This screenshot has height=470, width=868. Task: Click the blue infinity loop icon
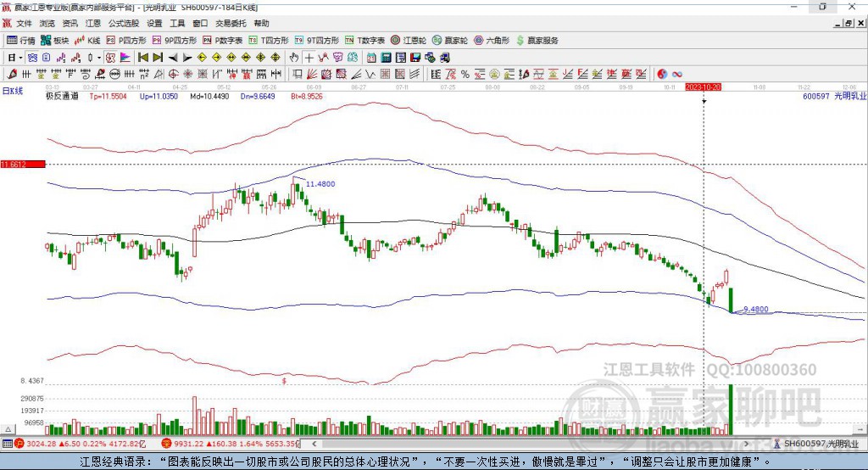677,74
